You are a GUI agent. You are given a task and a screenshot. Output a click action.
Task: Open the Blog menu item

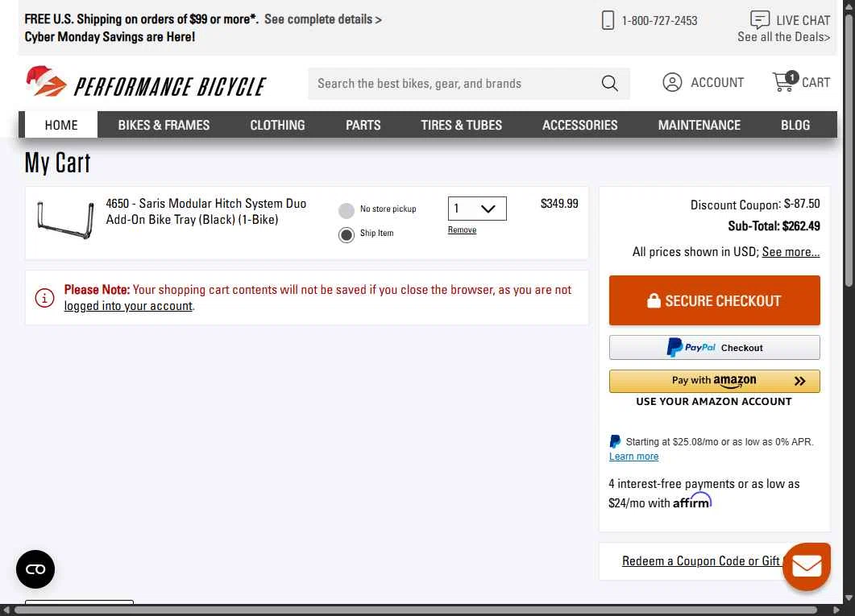pyautogui.click(x=795, y=125)
